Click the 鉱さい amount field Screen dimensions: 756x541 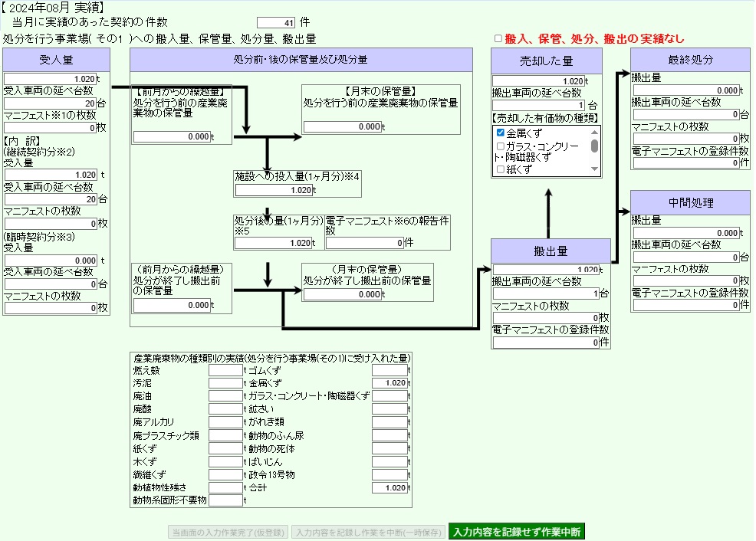coord(390,409)
